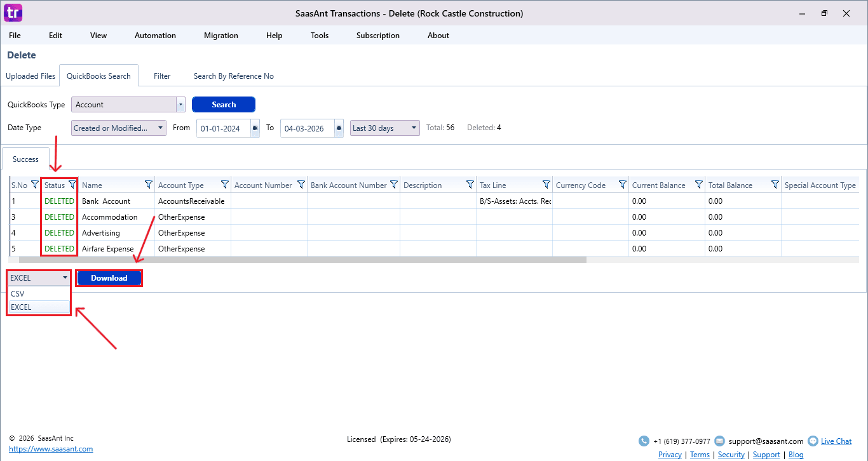Click the phone icon in the footer
This screenshot has height=461, width=868.
pyautogui.click(x=644, y=441)
